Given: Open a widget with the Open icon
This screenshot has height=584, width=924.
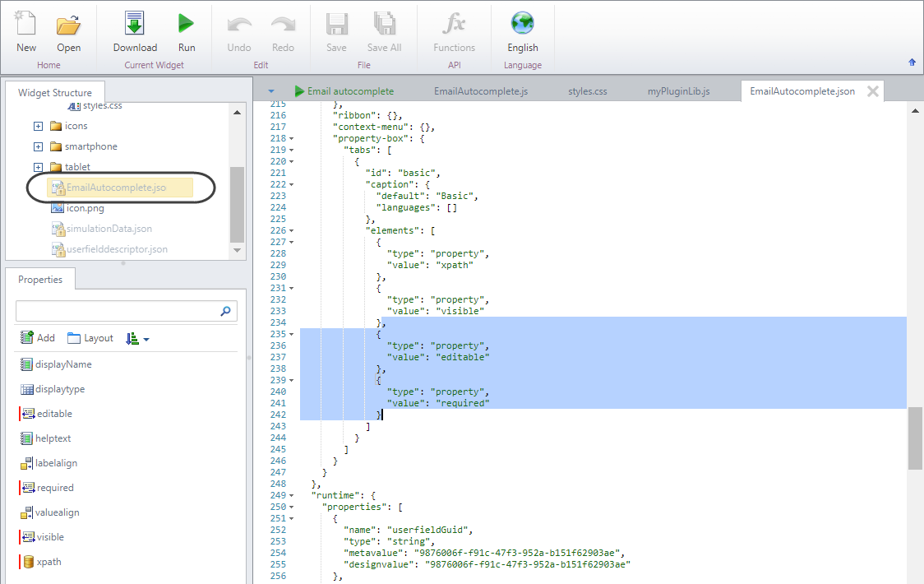Looking at the screenshot, I should pyautogui.click(x=68, y=25).
